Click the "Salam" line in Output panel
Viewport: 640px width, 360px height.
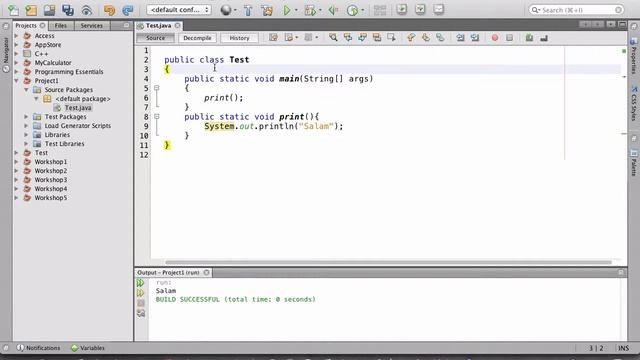tap(166, 291)
